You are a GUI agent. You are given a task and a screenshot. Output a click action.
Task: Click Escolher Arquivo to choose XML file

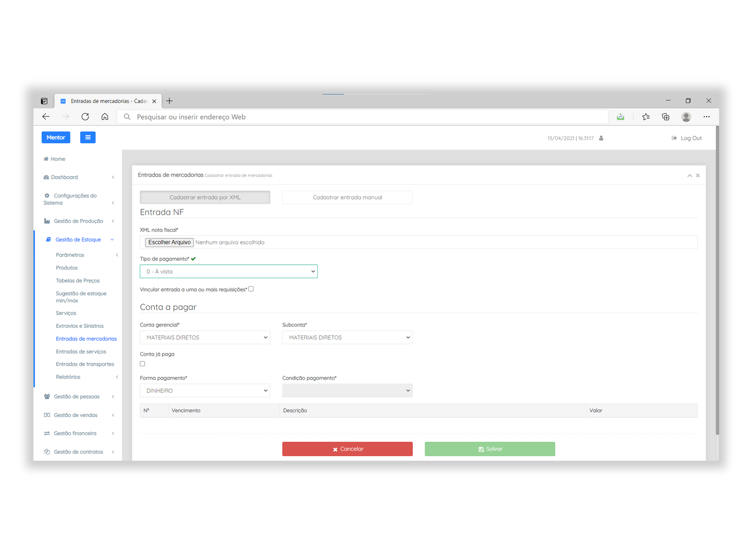click(169, 242)
